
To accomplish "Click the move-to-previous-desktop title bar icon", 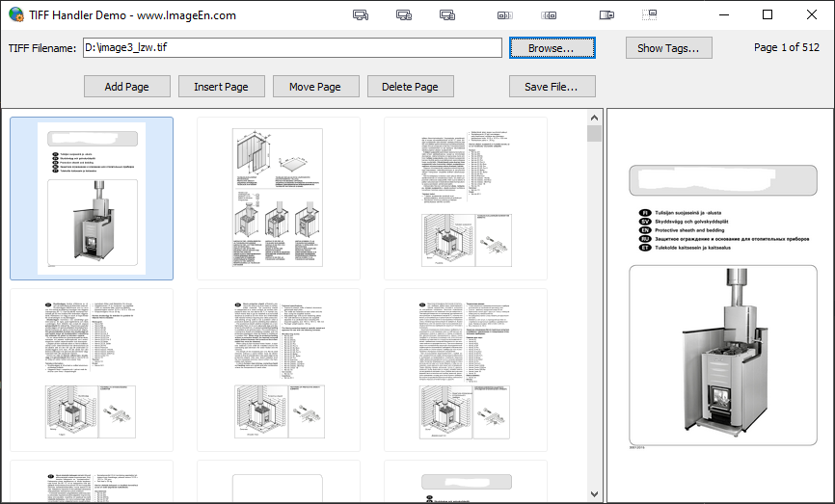I will (x=505, y=14).
